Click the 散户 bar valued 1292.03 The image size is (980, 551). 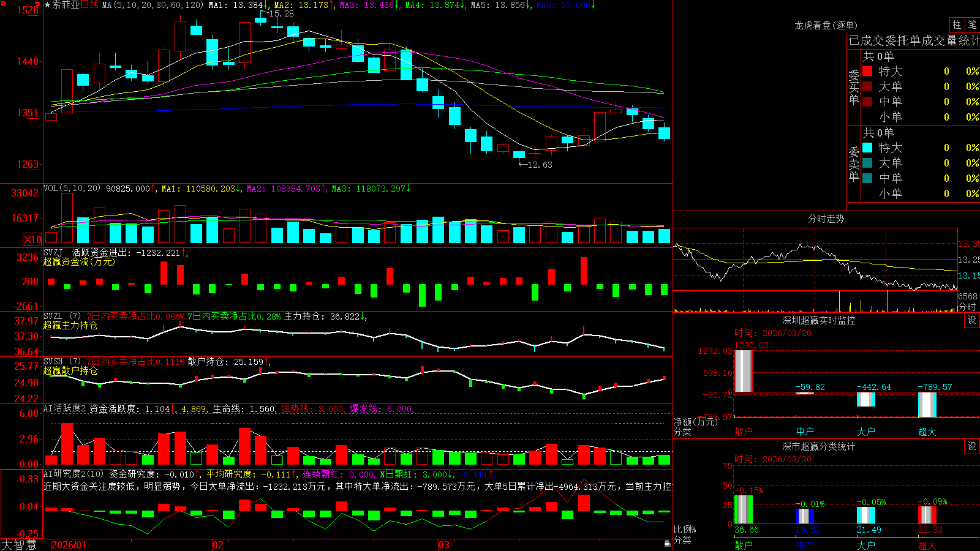tap(744, 371)
